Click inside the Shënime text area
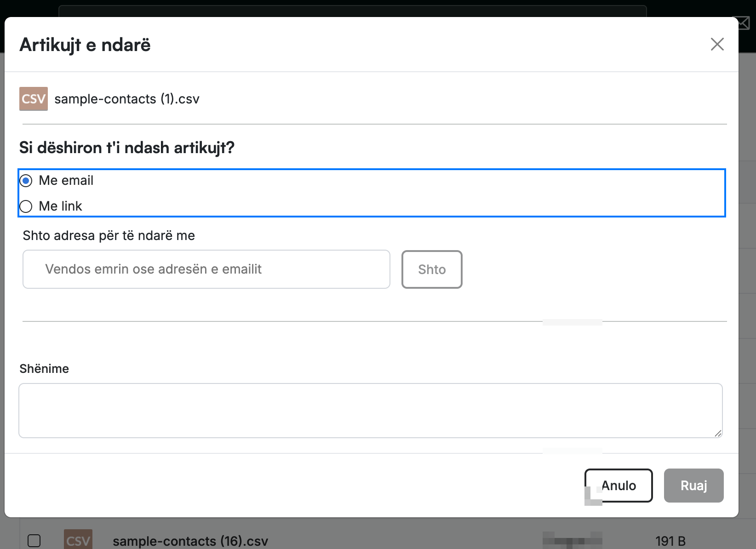The image size is (756, 549). (x=371, y=411)
